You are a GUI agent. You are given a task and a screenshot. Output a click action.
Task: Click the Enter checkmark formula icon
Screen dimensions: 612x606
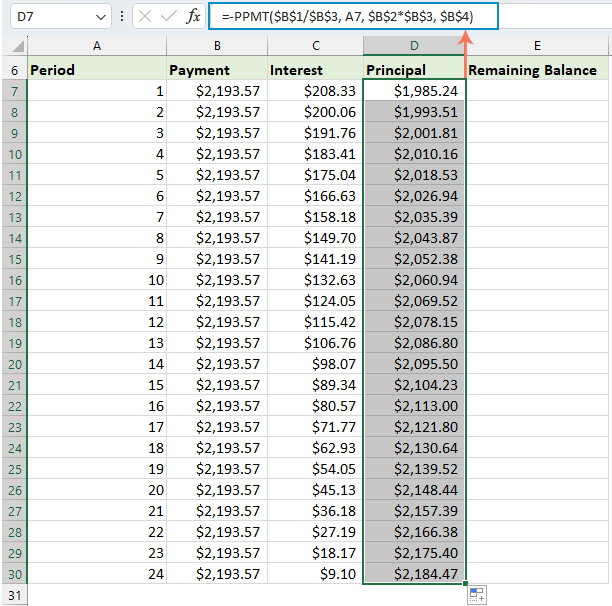(x=170, y=17)
